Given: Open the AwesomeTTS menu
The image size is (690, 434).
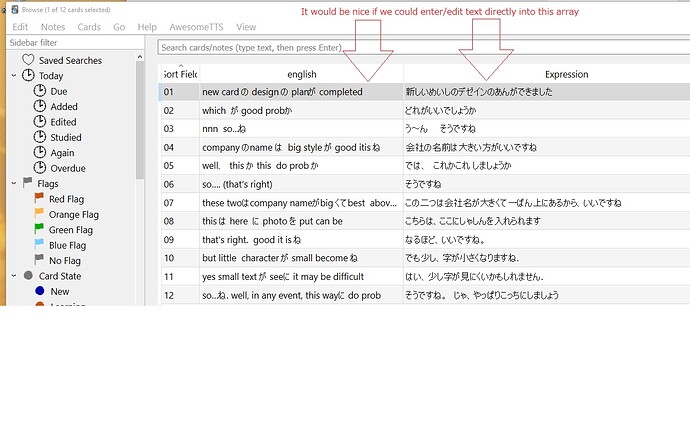Looking at the screenshot, I should pyautogui.click(x=196, y=27).
